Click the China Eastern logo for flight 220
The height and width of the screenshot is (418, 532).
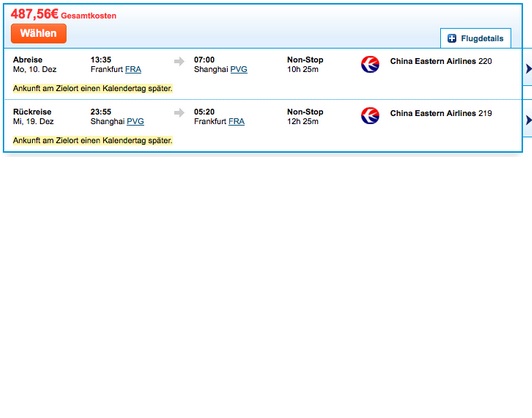tap(370, 64)
